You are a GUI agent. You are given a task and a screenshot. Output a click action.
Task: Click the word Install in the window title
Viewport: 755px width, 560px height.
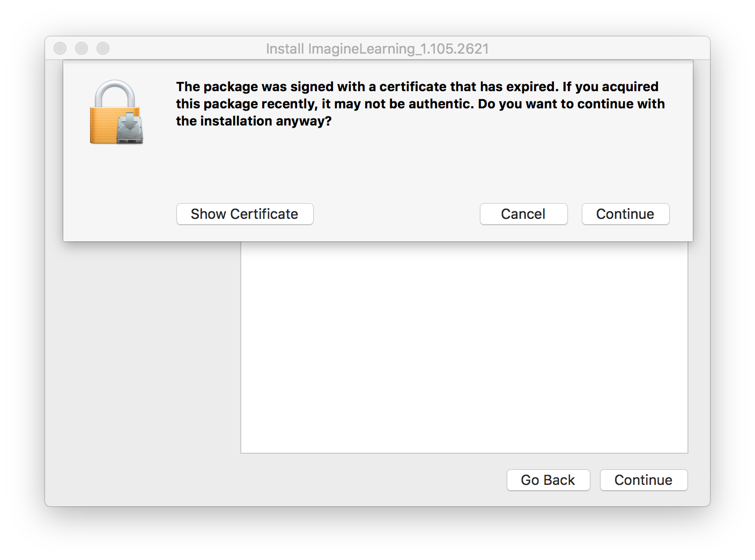[285, 49]
